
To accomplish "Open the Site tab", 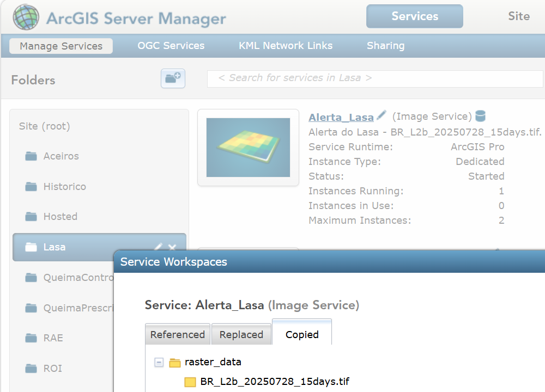I will pos(519,16).
